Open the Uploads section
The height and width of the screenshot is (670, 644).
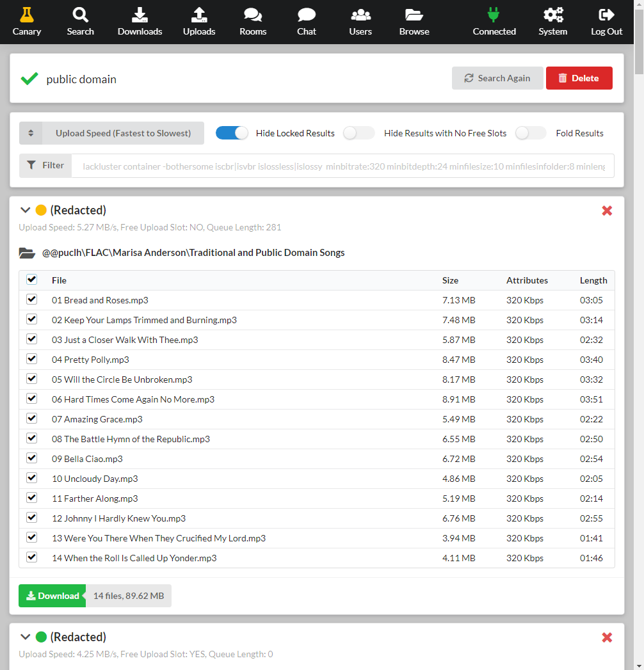click(199, 21)
